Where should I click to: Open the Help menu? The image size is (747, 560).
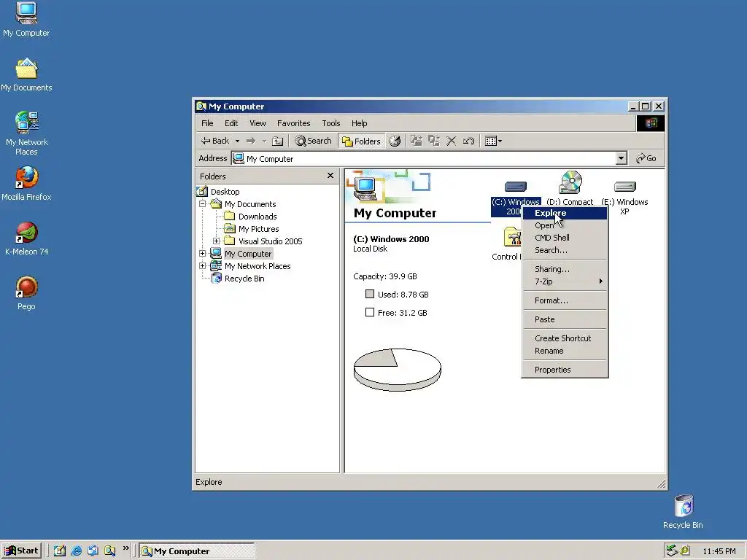pyautogui.click(x=359, y=123)
